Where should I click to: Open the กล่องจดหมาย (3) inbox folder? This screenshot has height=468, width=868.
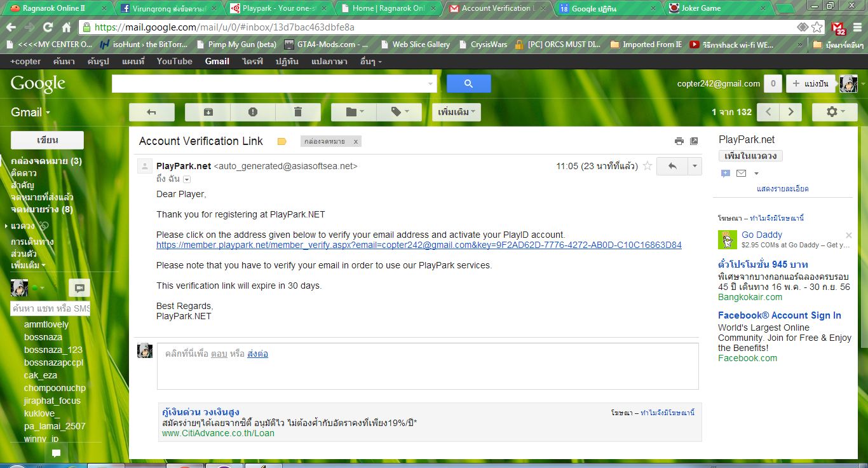[x=46, y=161]
